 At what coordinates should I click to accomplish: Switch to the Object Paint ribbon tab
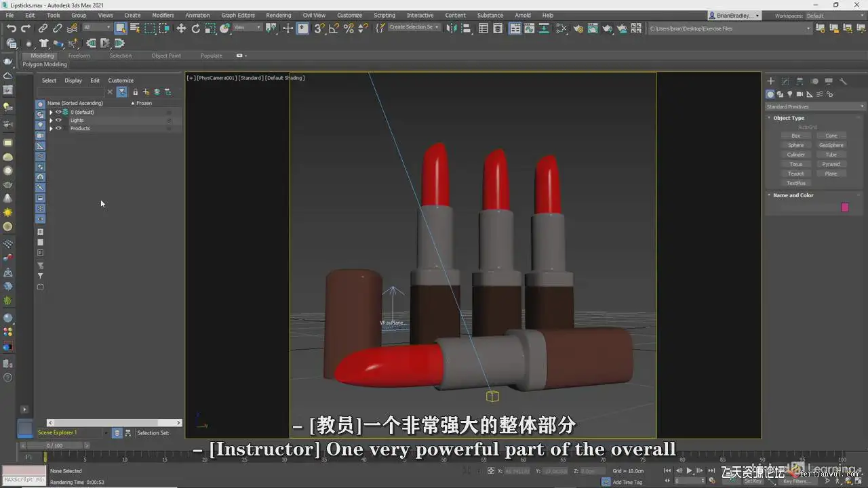[x=166, y=56]
